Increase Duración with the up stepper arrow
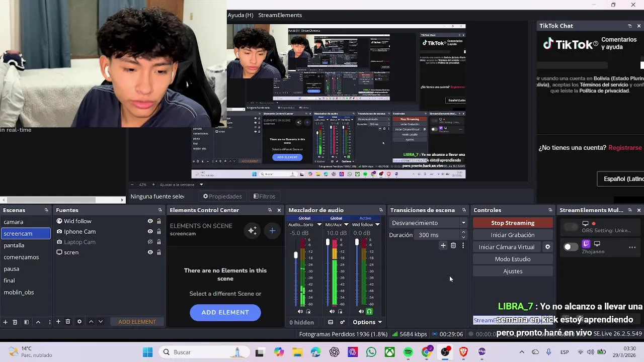 click(x=463, y=233)
